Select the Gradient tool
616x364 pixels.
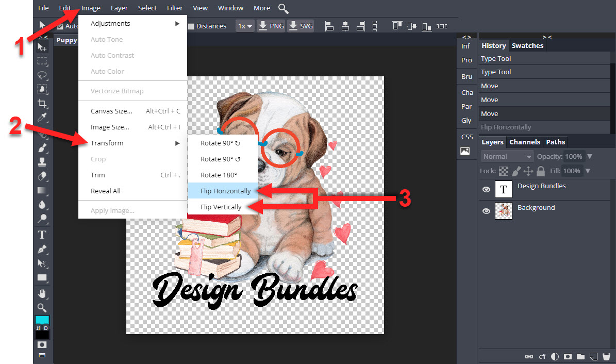tap(42, 191)
